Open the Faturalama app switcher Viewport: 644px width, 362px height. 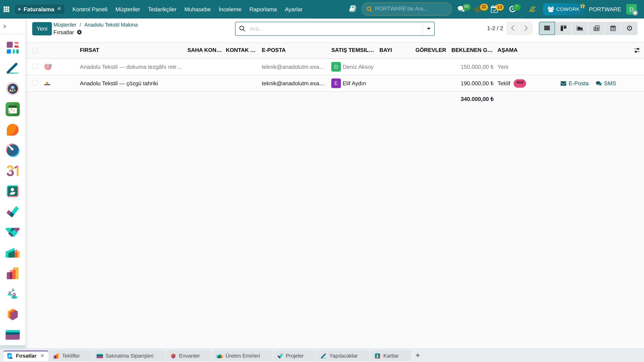(40, 9)
